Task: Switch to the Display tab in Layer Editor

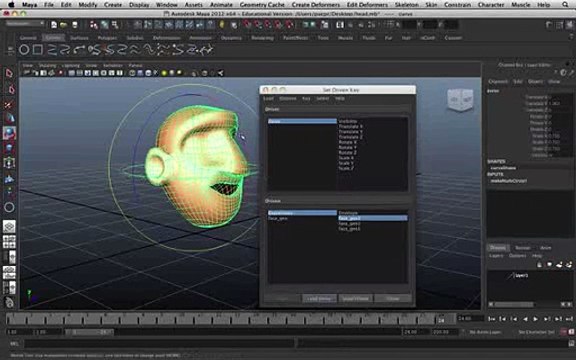Action: click(x=498, y=248)
